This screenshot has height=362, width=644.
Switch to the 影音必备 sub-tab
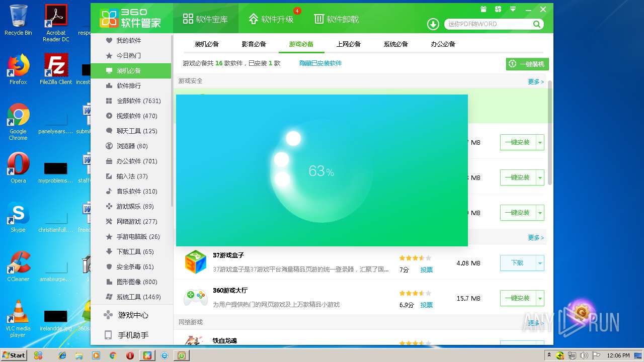click(254, 44)
